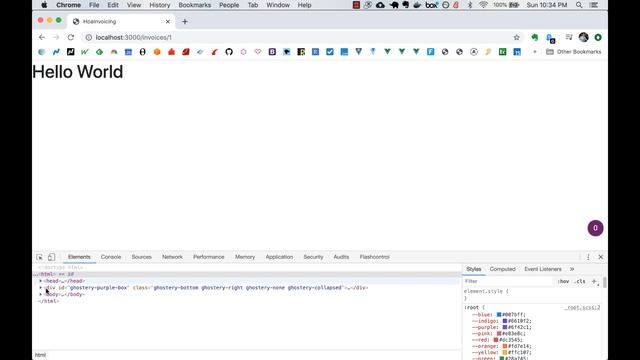Open the green W bookmark icon

tap(85, 52)
